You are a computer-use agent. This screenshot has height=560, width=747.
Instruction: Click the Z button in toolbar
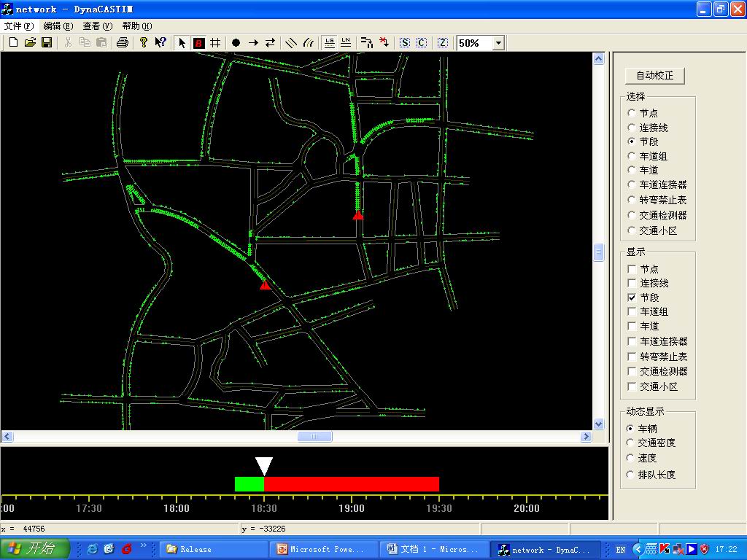pos(443,43)
